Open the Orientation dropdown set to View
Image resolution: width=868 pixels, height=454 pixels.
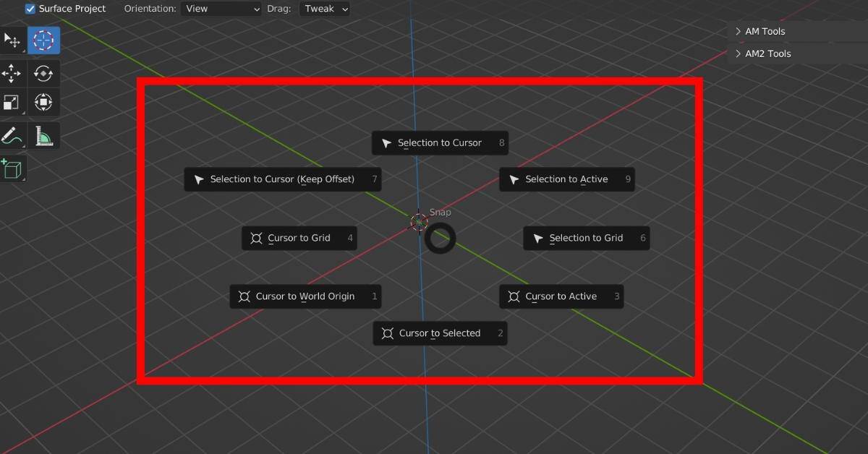coord(221,9)
